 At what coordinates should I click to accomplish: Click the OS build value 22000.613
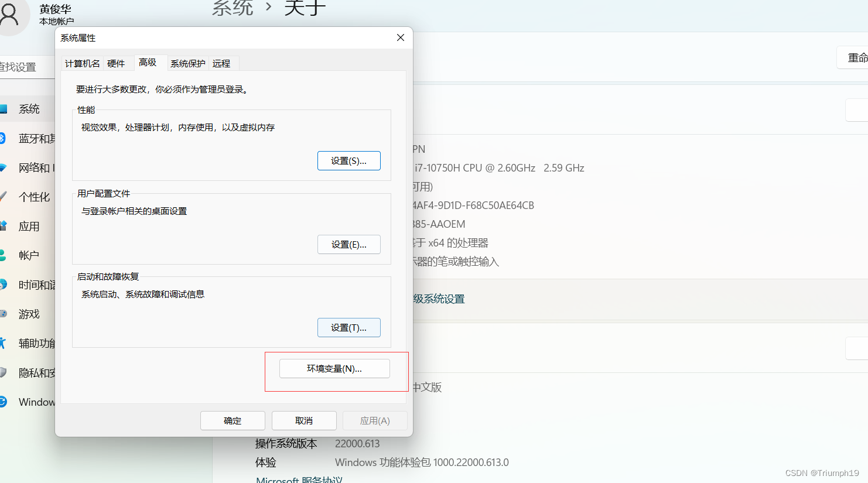357,444
